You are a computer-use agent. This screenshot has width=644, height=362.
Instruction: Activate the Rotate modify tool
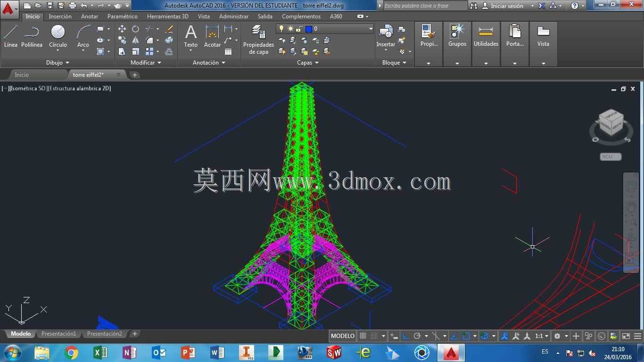[136, 29]
